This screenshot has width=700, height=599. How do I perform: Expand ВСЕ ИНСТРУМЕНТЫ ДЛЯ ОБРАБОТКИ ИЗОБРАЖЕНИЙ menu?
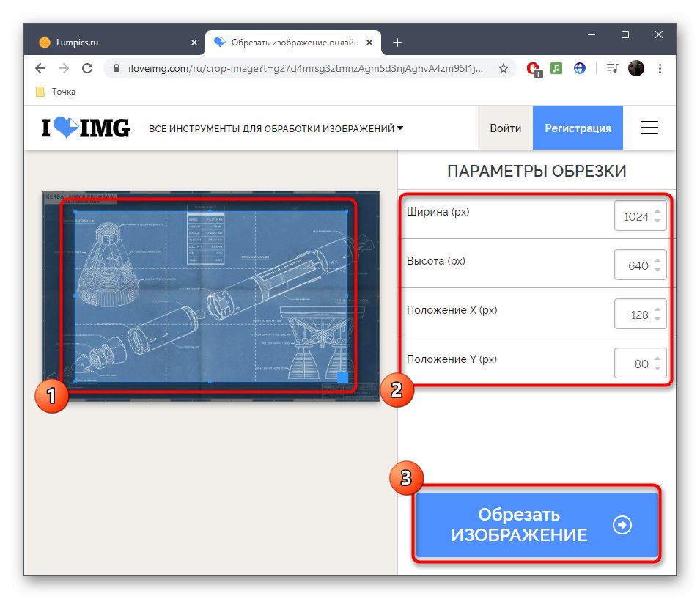[x=276, y=128]
